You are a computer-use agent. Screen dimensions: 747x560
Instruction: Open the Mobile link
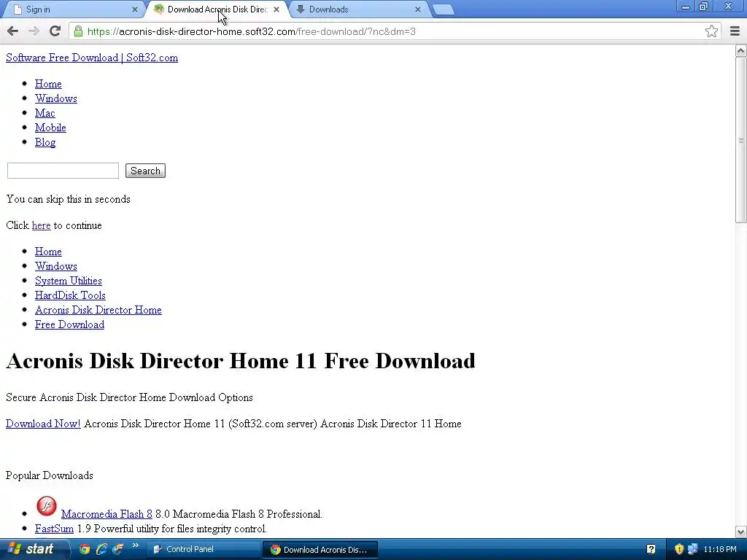50,128
